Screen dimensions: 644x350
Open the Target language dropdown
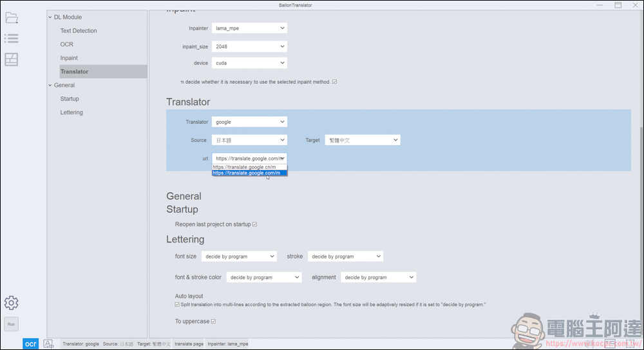[x=363, y=140]
